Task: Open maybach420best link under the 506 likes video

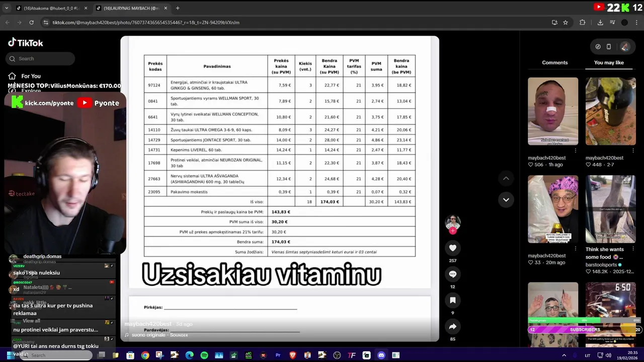Action: [x=546, y=158]
